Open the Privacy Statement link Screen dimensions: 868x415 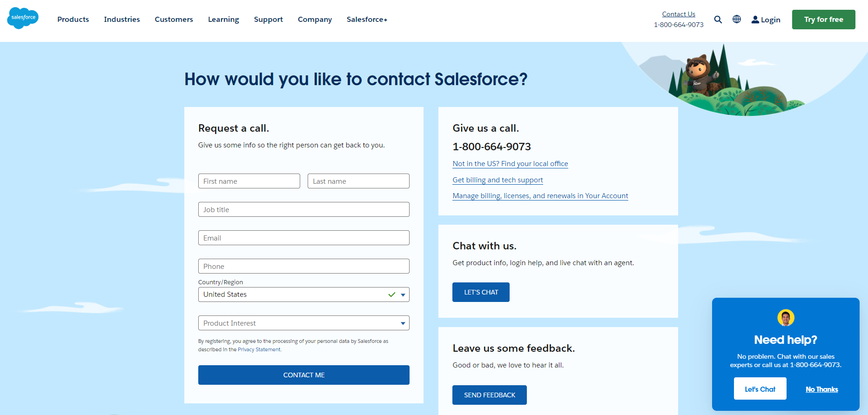[259, 349]
